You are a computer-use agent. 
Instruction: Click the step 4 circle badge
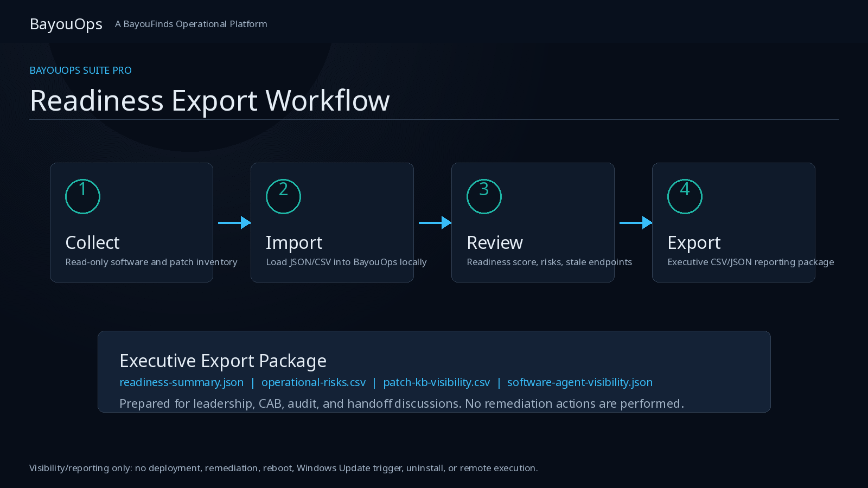685,196
